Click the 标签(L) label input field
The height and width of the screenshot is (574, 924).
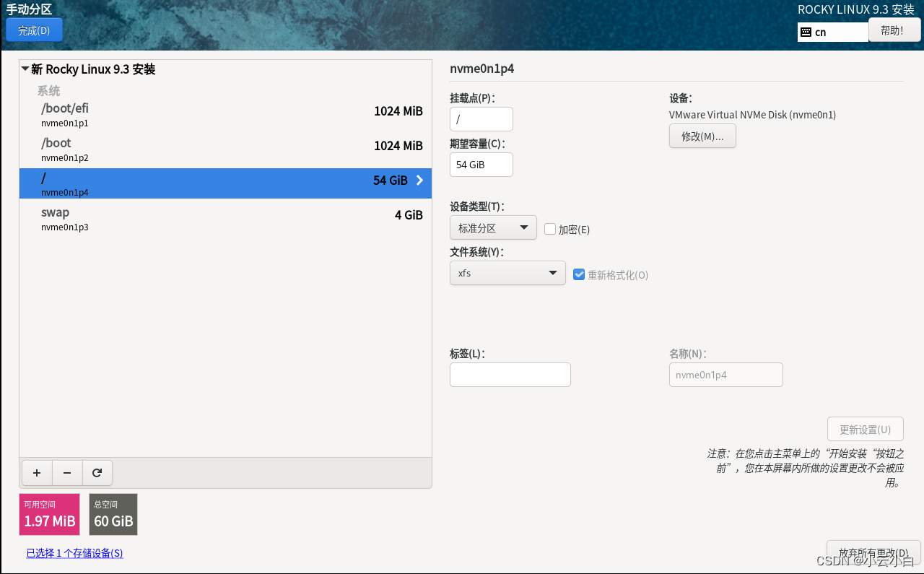(x=510, y=375)
